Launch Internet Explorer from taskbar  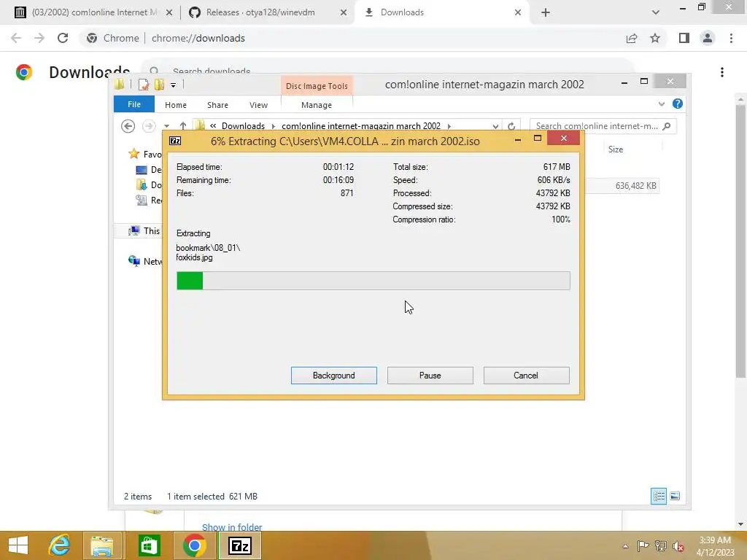(x=60, y=545)
